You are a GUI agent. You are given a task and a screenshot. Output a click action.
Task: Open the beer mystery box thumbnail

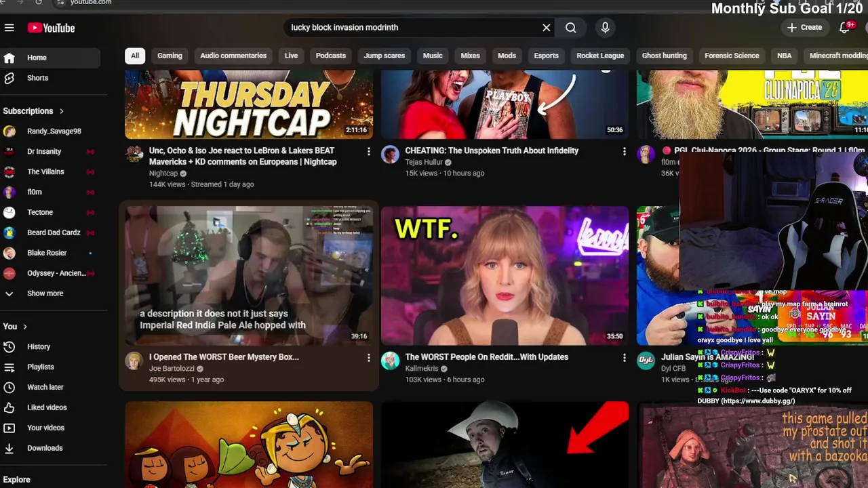249,276
